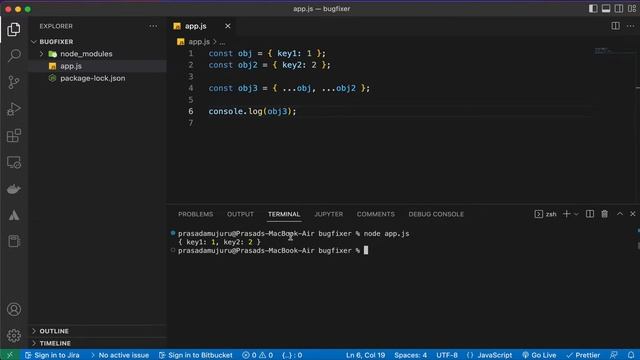This screenshot has height=360, width=640.
Task: Open the Manage settings gear
Action: point(14,336)
